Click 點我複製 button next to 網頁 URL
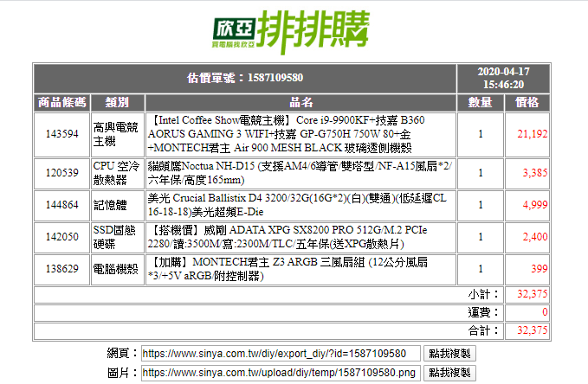 [449, 353]
